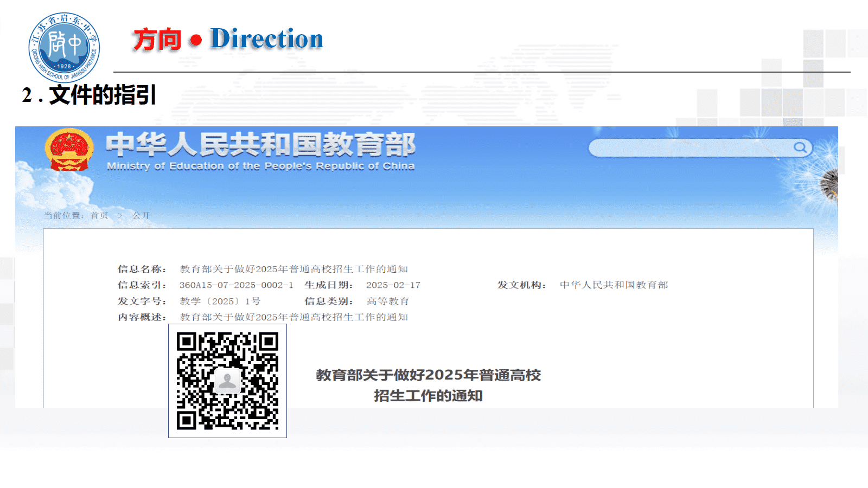Click the 信息索引 label
The width and height of the screenshot is (868, 488).
pyautogui.click(x=142, y=285)
